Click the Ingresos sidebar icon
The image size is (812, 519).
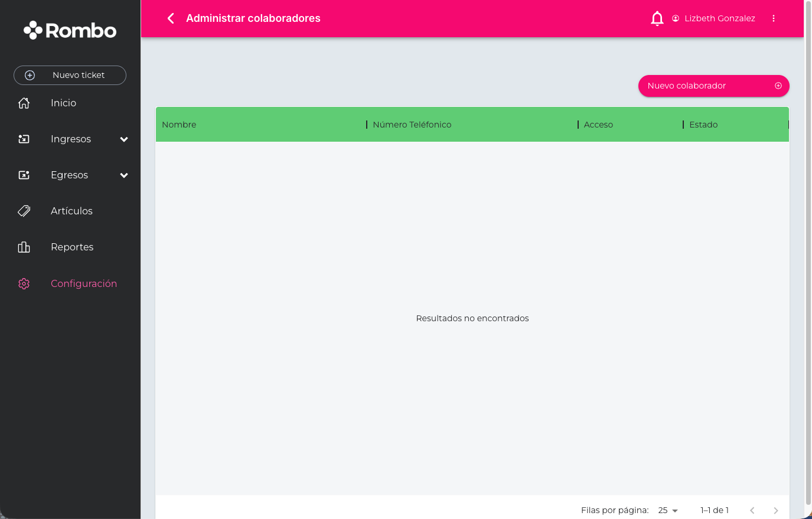point(24,139)
